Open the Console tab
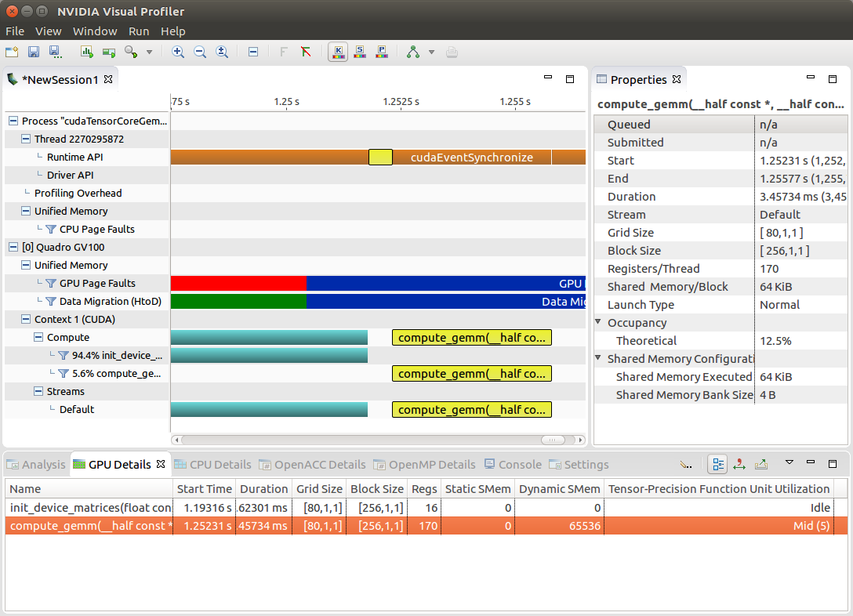 [x=513, y=464]
